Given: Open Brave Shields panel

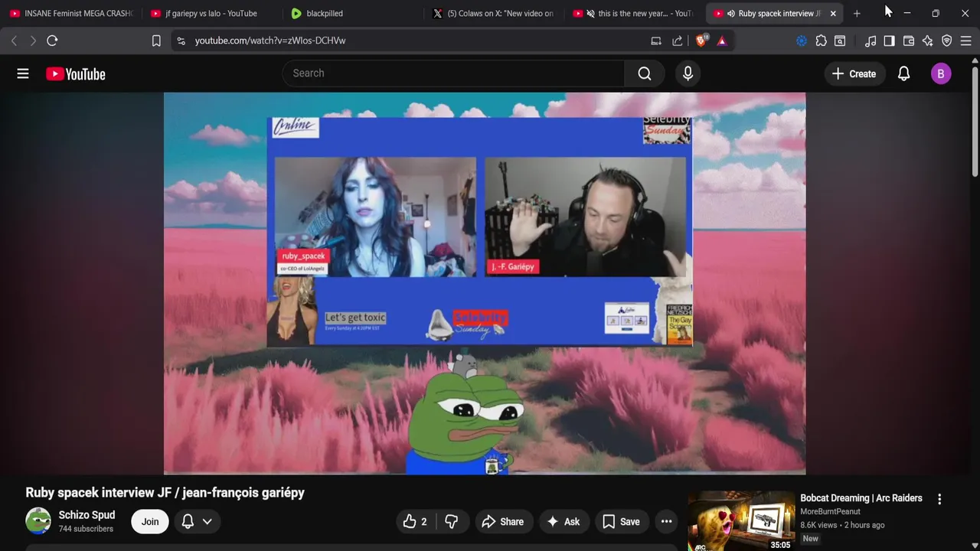Looking at the screenshot, I should pos(701,41).
